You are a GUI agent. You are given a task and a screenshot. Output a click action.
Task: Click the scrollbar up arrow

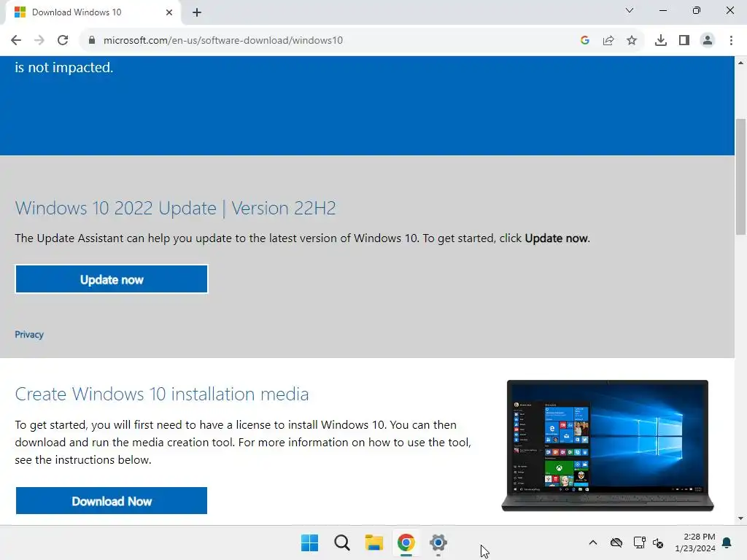740,63
